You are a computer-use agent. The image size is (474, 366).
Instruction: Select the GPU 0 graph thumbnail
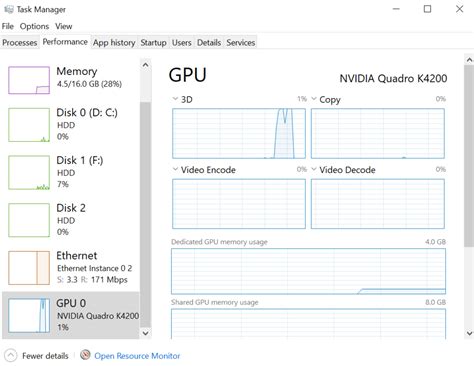[29, 315]
